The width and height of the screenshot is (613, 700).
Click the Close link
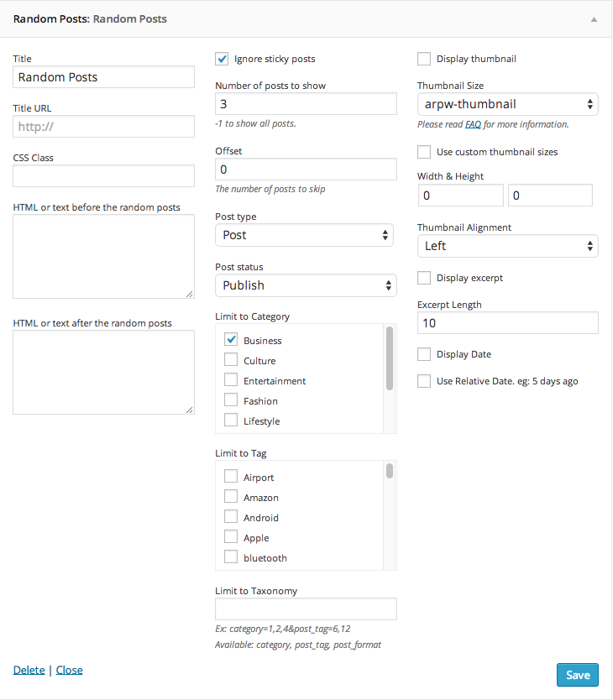point(69,670)
